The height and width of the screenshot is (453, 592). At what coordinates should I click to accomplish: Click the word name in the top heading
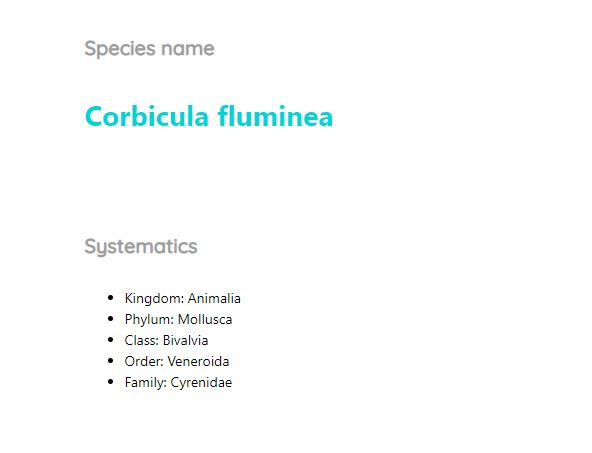pyautogui.click(x=188, y=49)
